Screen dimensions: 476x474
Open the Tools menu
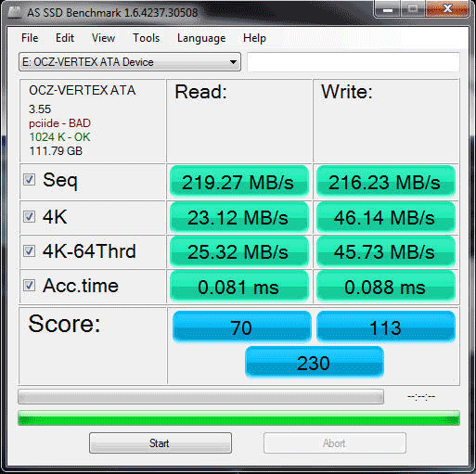(146, 38)
